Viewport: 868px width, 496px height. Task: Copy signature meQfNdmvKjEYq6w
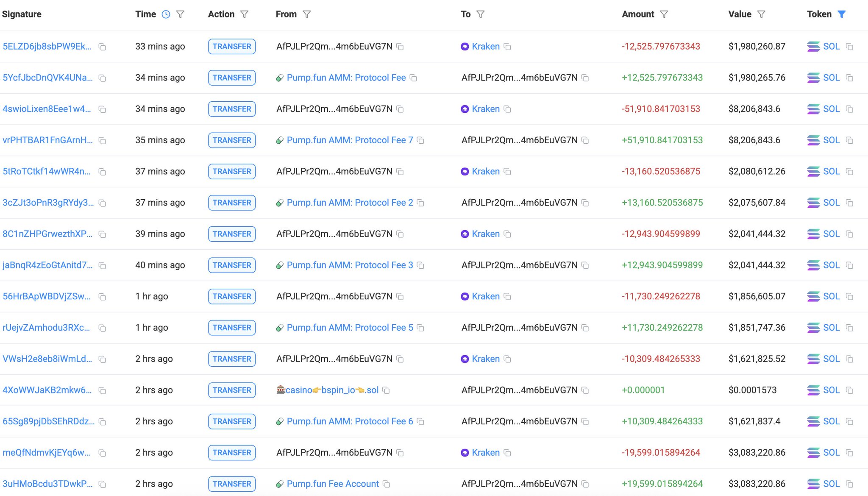click(x=102, y=453)
